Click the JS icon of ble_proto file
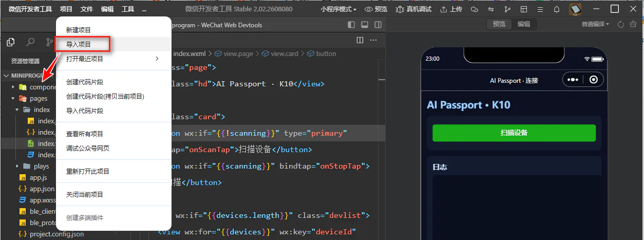Image resolution: width=644 pixels, height=240 pixels. point(23,223)
